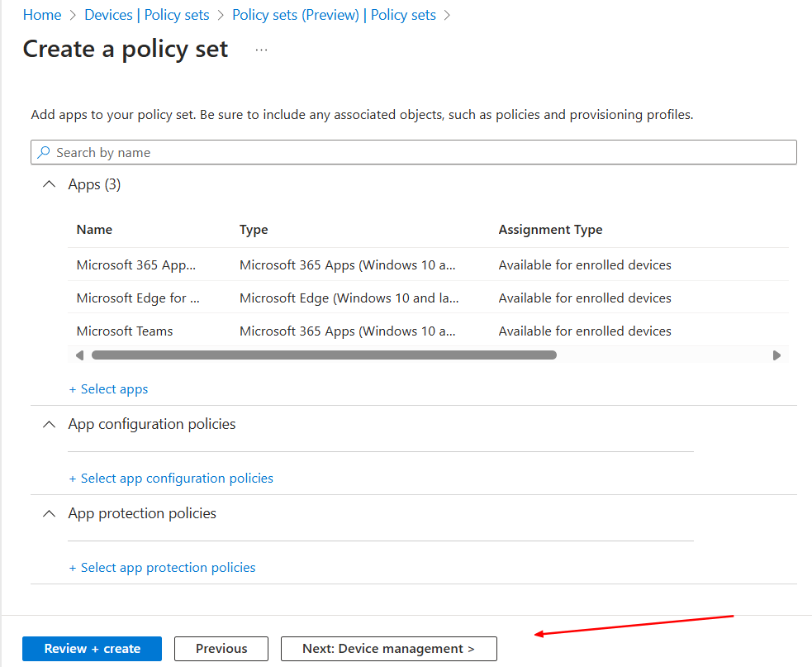812x667 pixels.
Task: Click the search magnifier icon
Action: click(44, 152)
